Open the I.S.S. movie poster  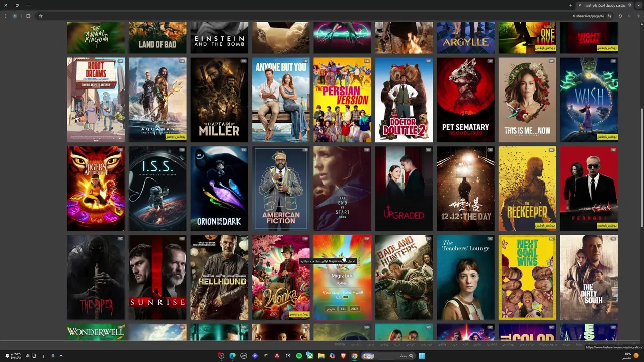coord(157,189)
